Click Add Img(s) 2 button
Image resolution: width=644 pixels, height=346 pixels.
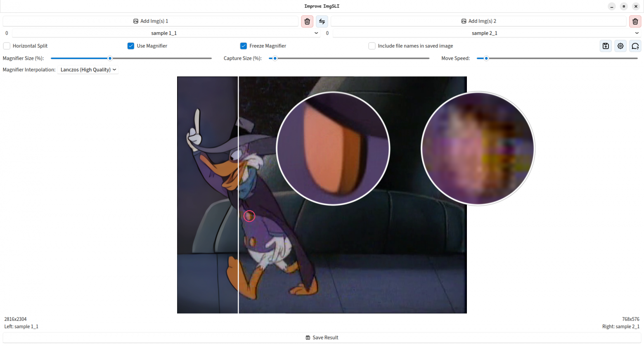click(479, 21)
